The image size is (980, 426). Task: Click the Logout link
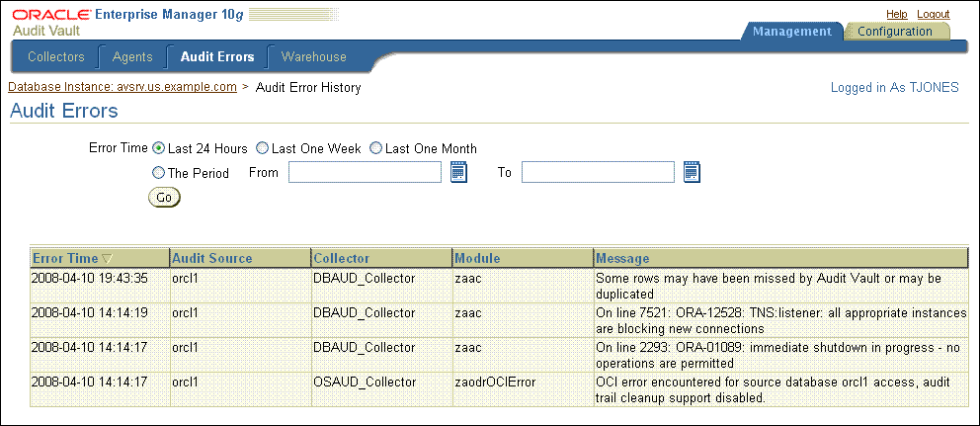point(934,14)
